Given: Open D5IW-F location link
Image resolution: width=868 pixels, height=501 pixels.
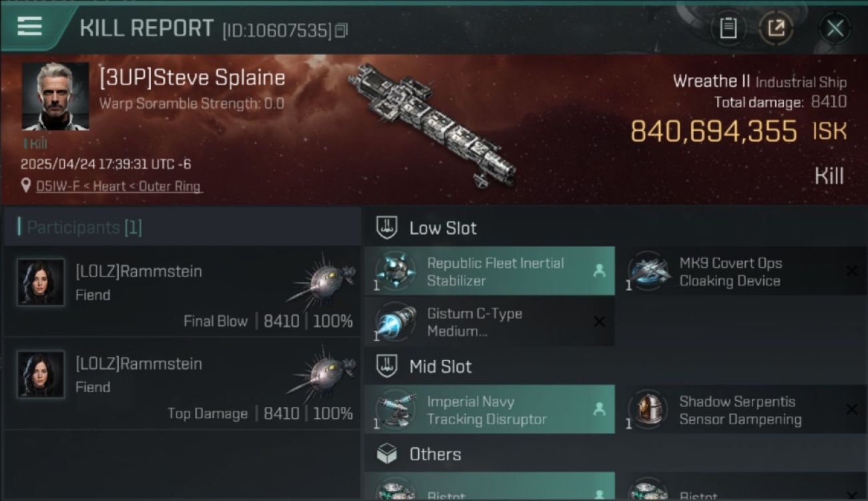Looking at the screenshot, I should (x=119, y=186).
